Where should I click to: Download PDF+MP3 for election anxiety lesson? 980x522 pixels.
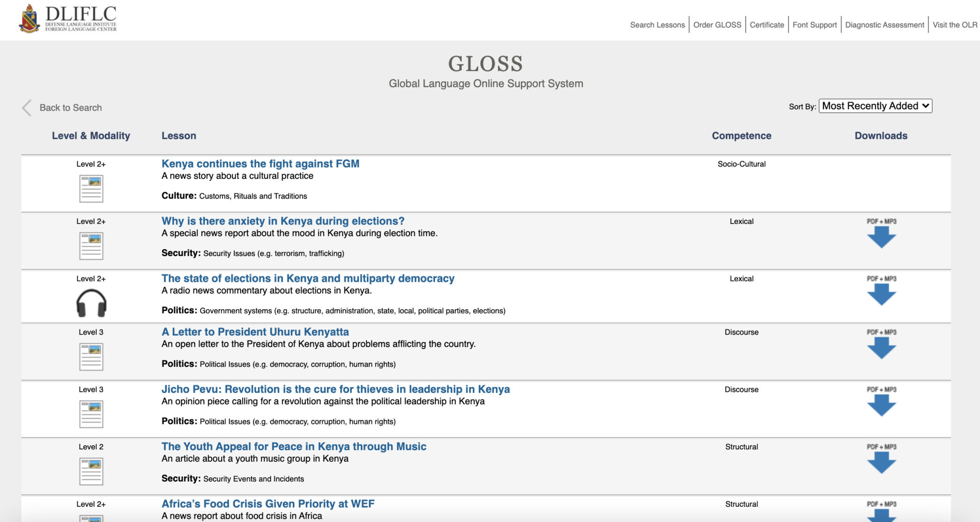tap(881, 233)
